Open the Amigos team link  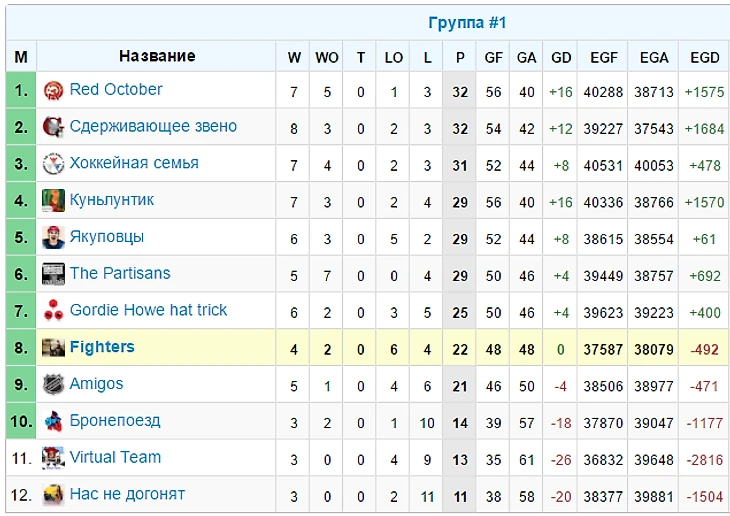tap(97, 384)
